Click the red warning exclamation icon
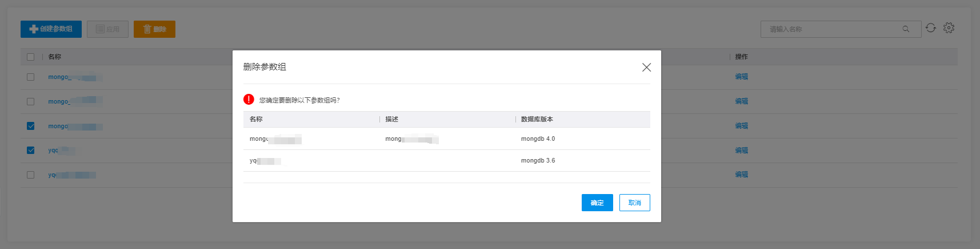 249,100
